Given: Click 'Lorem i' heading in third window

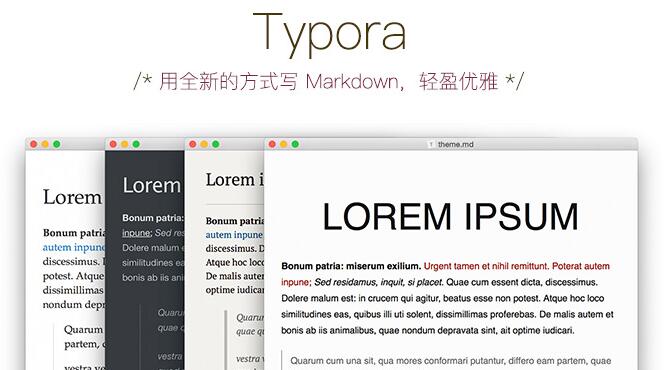Looking at the screenshot, I should click(x=234, y=180).
